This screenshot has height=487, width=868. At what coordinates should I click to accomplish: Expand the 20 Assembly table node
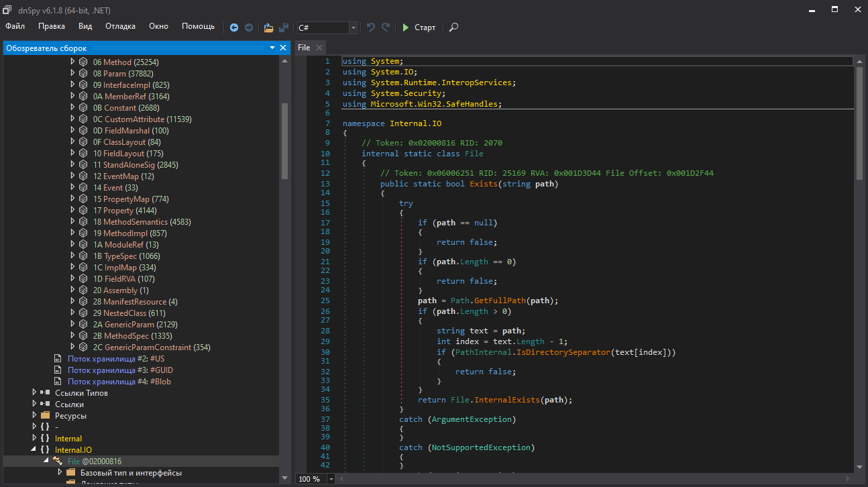tap(73, 290)
